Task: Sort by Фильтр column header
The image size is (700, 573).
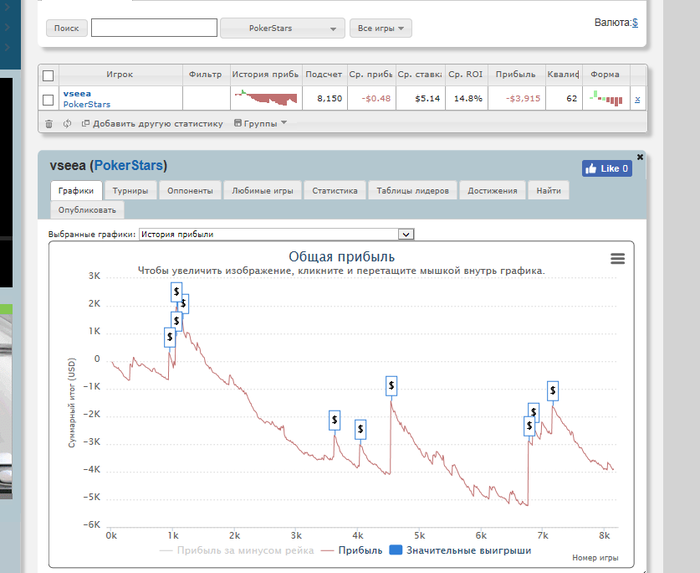Action: click(205, 75)
